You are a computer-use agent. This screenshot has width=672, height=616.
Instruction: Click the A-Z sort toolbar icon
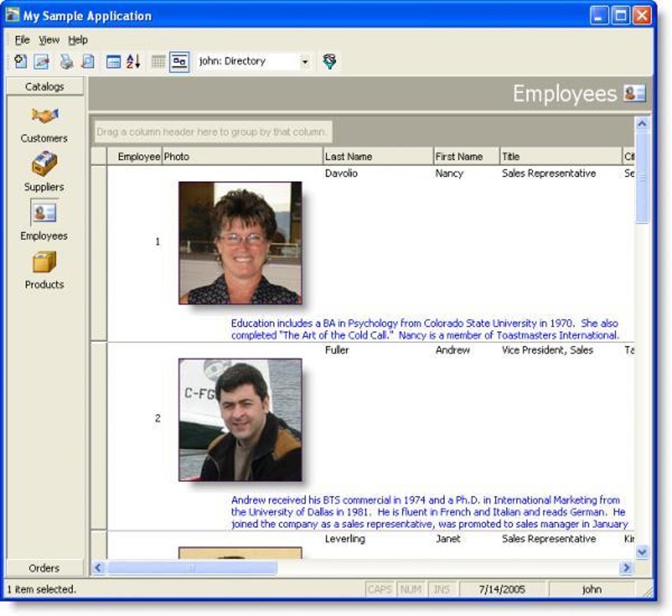click(x=133, y=61)
